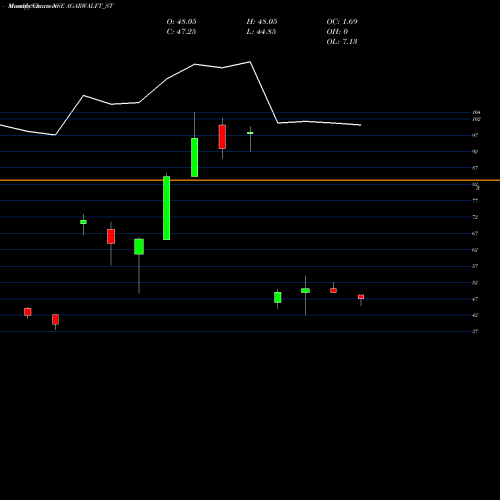This screenshot has width=500, height=500.
Task: Click the 104 price axis label
Action: pos(476,112)
